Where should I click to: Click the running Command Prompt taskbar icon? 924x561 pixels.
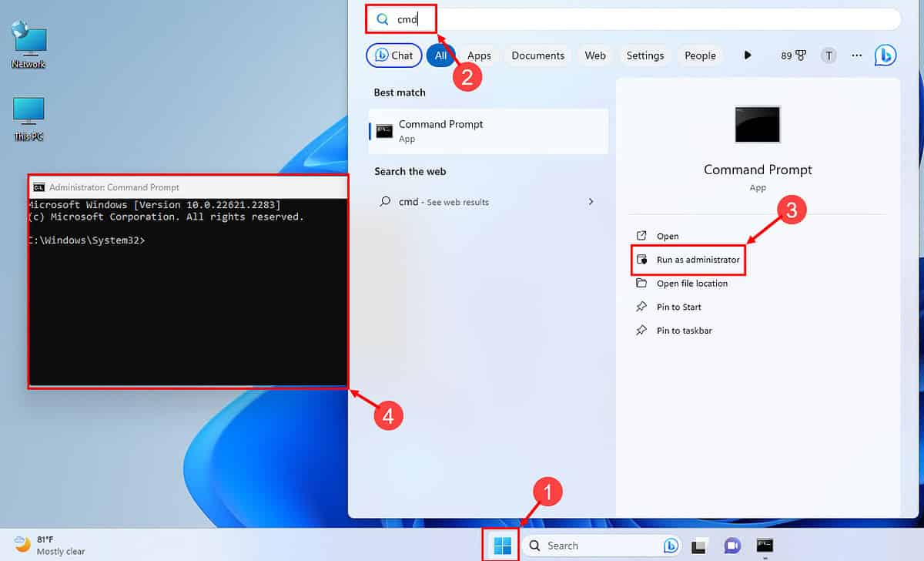(765, 545)
